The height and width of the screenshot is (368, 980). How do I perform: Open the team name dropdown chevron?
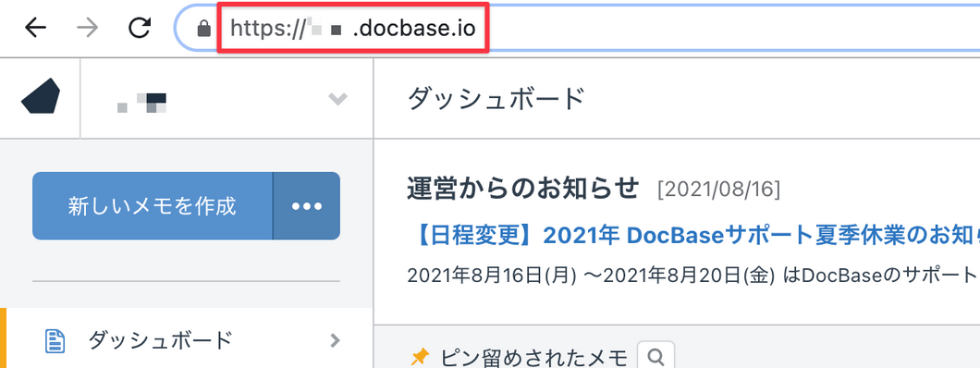337,99
